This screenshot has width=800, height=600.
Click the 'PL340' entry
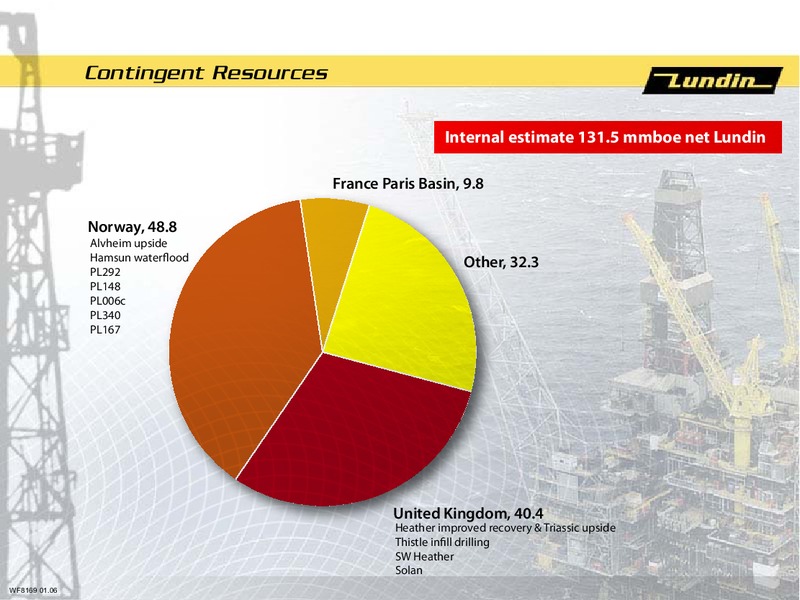[x=105, y=315]
